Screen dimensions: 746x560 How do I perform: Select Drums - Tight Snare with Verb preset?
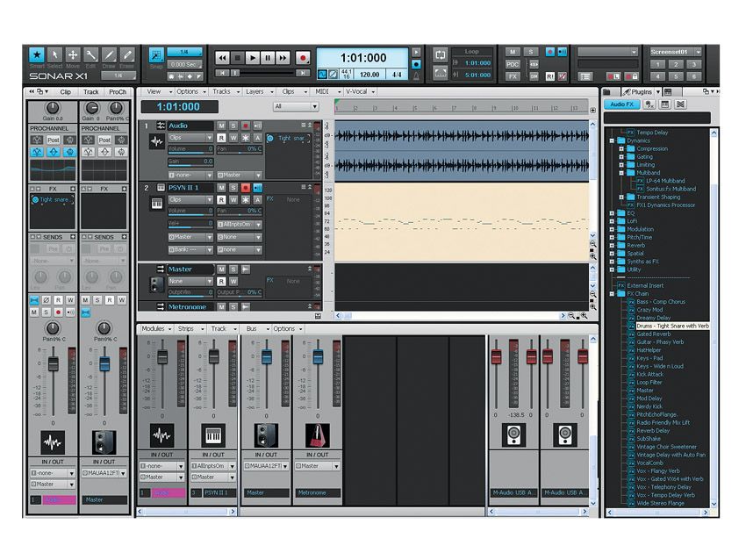click(673, 326)
